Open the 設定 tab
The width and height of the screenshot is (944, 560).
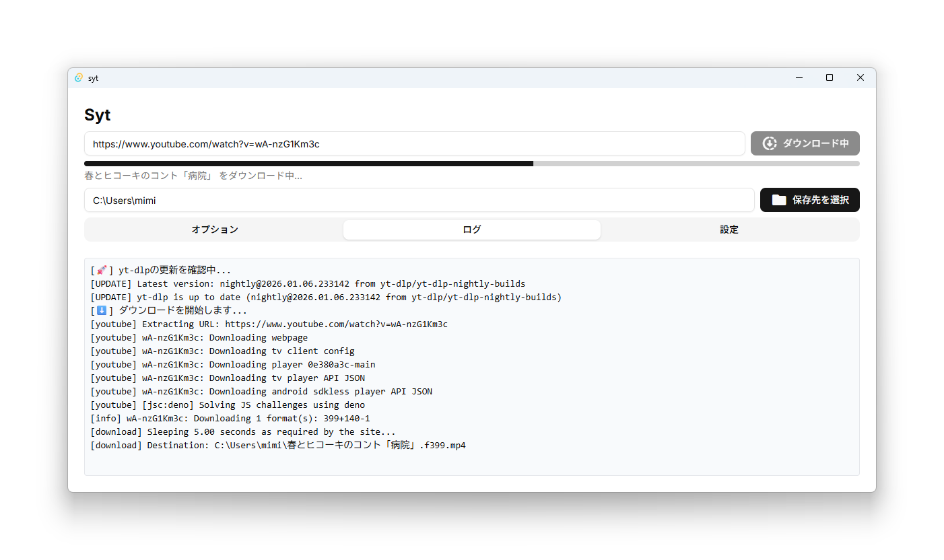click(x=729, y=230)
